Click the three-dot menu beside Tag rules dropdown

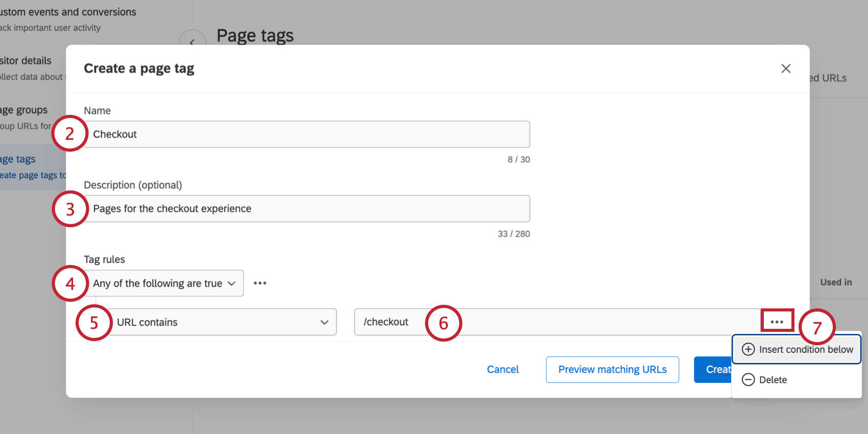pyautogui.click(x=260, y=283)
